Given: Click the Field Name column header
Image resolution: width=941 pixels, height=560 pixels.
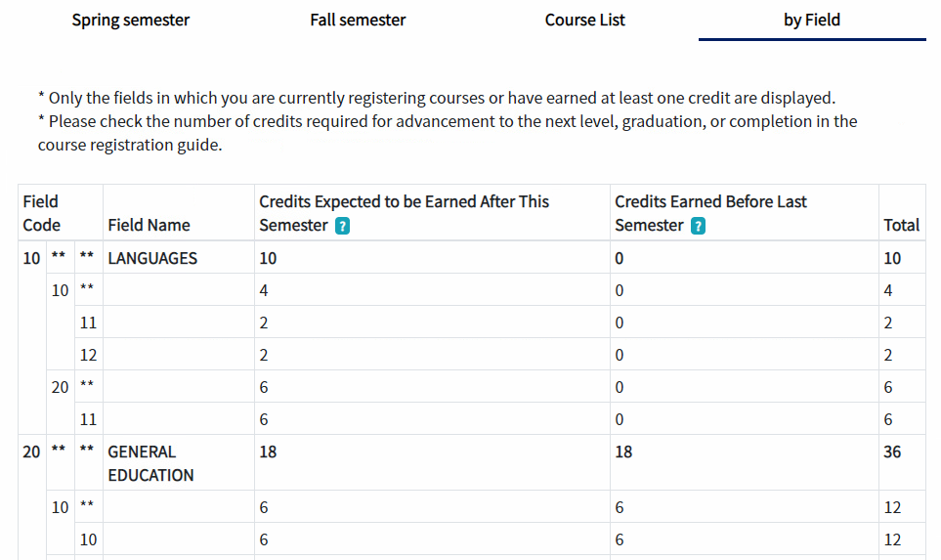Looking at the screenshot, I should point(149,225).
